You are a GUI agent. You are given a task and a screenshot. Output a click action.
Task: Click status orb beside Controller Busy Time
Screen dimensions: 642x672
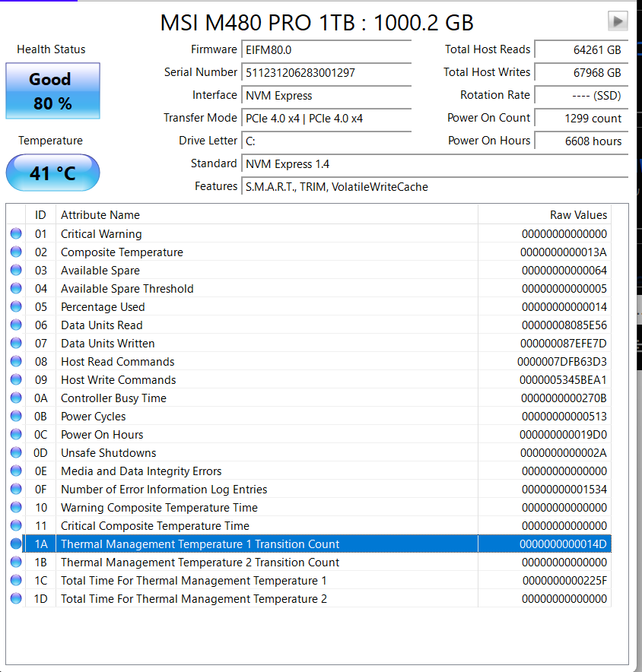16,398
